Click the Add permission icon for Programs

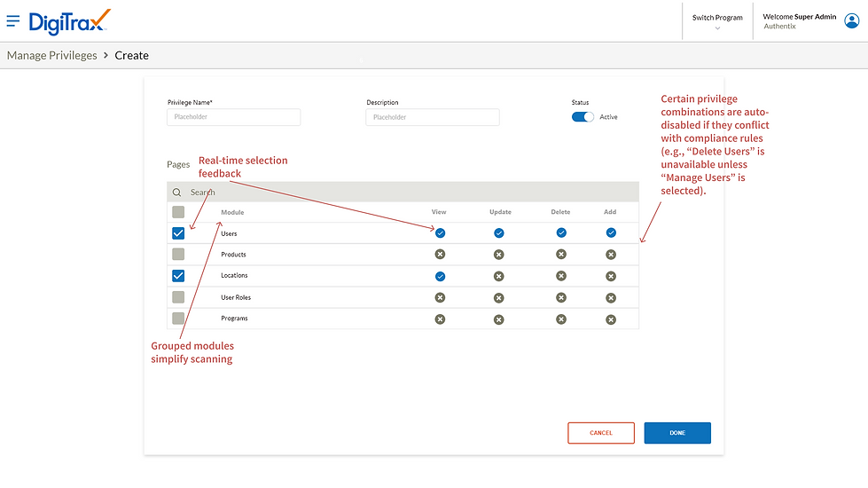pyautogui.click(x=610, y=319)
